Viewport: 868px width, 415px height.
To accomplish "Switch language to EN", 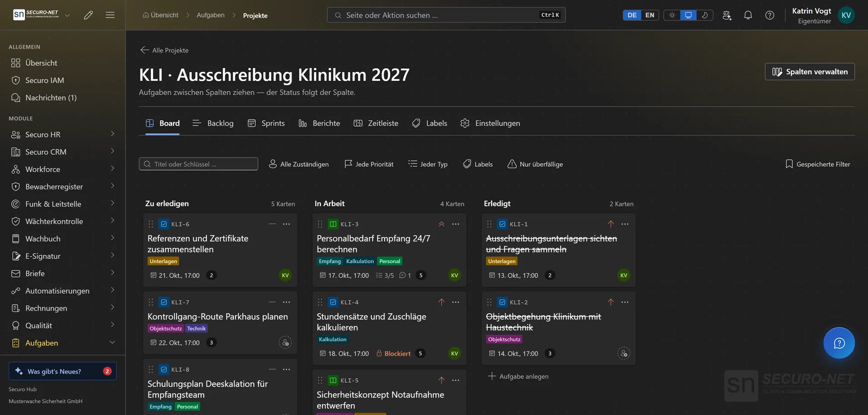I will (650, 15).
